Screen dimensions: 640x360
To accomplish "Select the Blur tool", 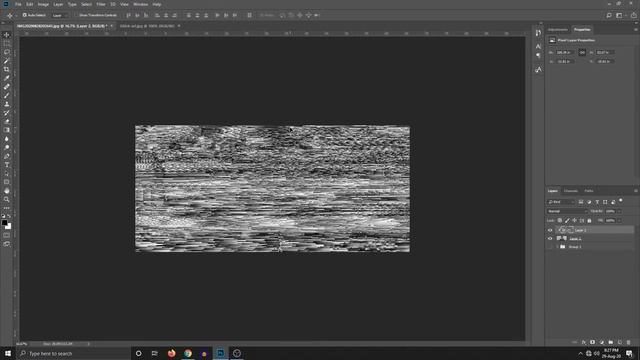I will [x=7, y=139].
